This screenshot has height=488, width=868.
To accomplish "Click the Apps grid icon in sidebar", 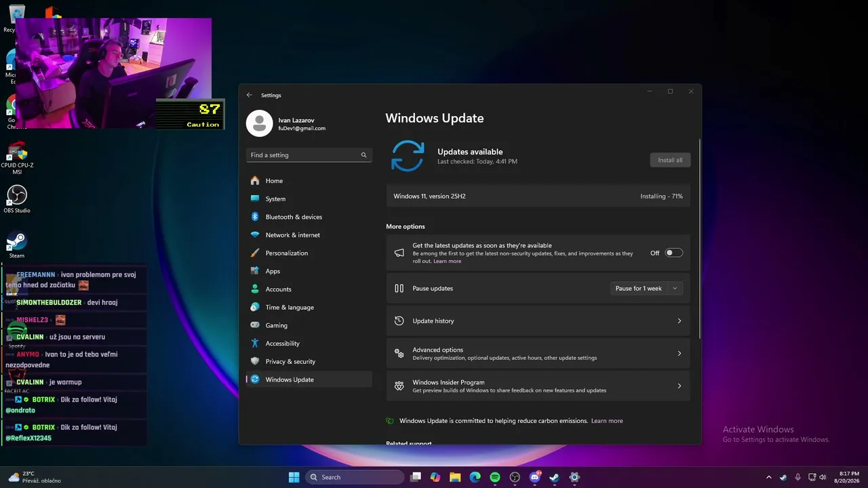I will tap(255, 271).
